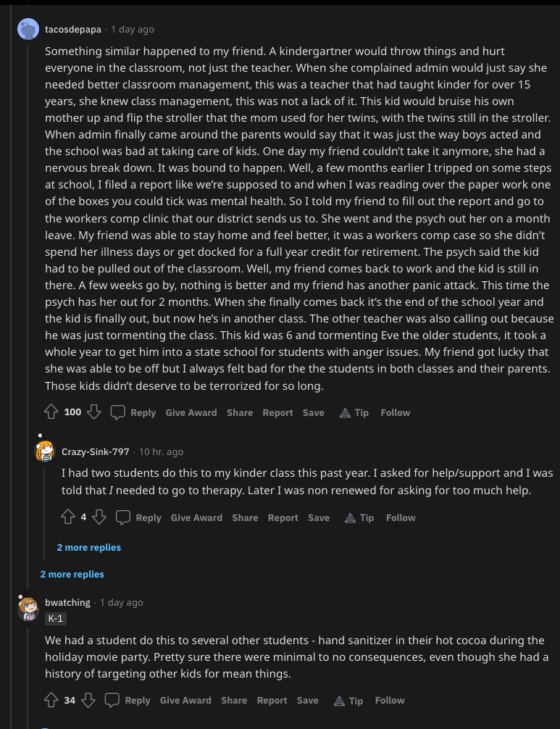
Task: Open bwatching's user profile link
Action: 67,602
